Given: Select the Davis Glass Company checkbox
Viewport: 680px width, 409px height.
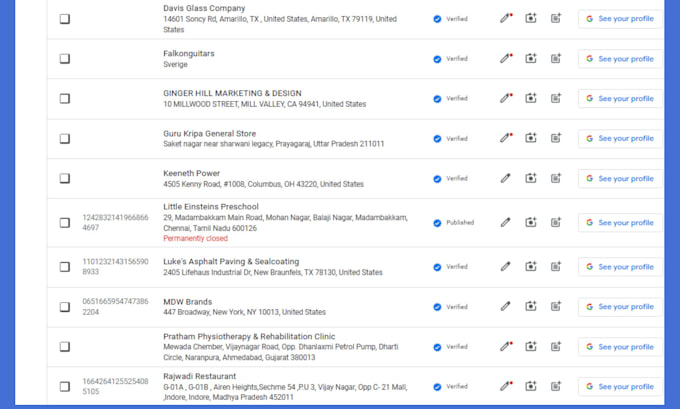Looking at the screenshot, I should [x=65, y=19].
